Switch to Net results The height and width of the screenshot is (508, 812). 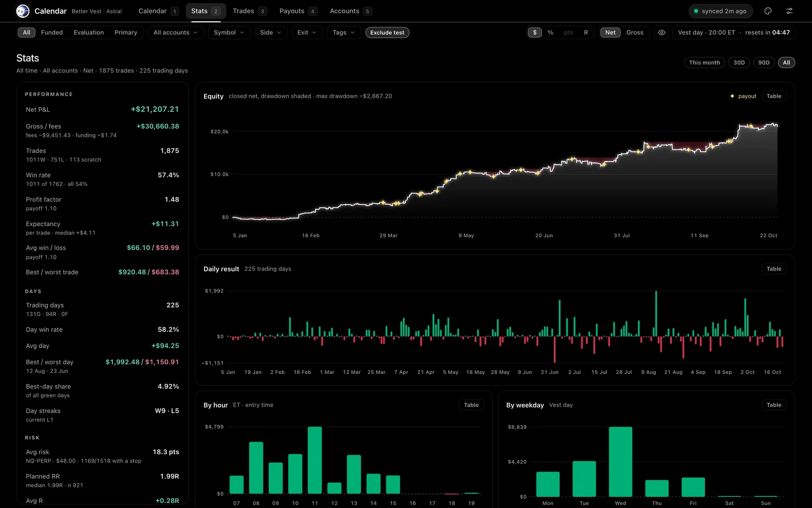[611, 33]
